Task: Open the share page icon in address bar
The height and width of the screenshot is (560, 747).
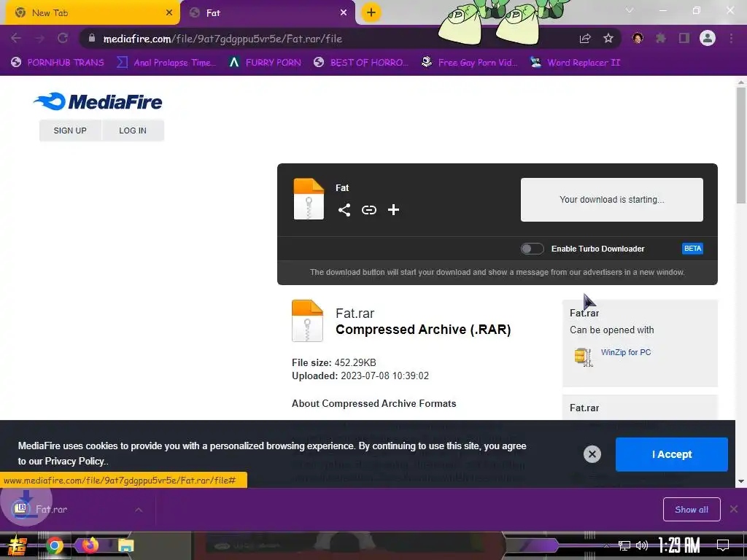Action: click(x=585, y=39)
